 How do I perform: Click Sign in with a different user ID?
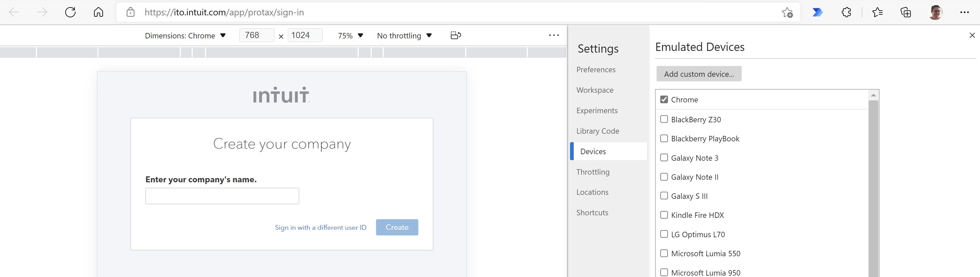tap(320, 227)
